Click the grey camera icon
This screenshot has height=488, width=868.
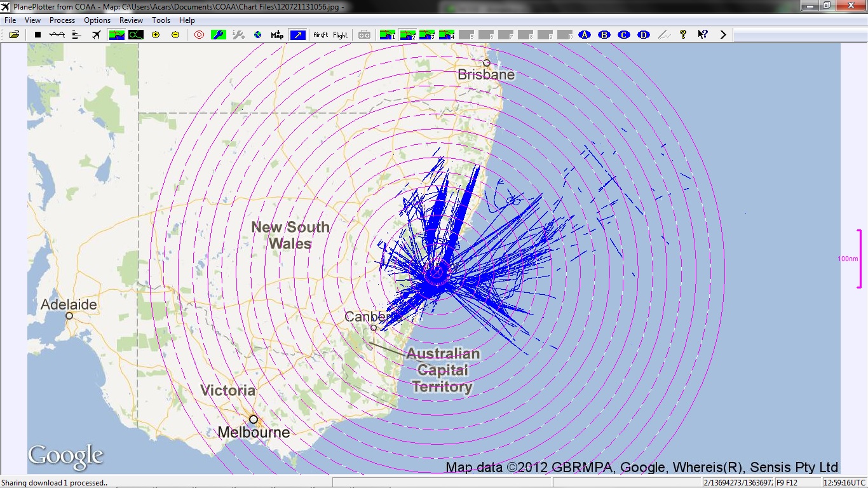coord(364,35)
